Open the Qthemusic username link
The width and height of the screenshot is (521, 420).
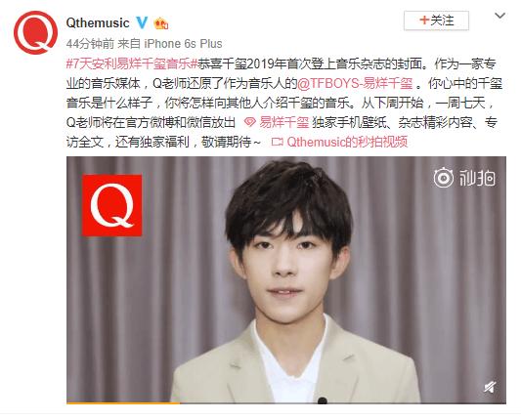click(98, 22)
